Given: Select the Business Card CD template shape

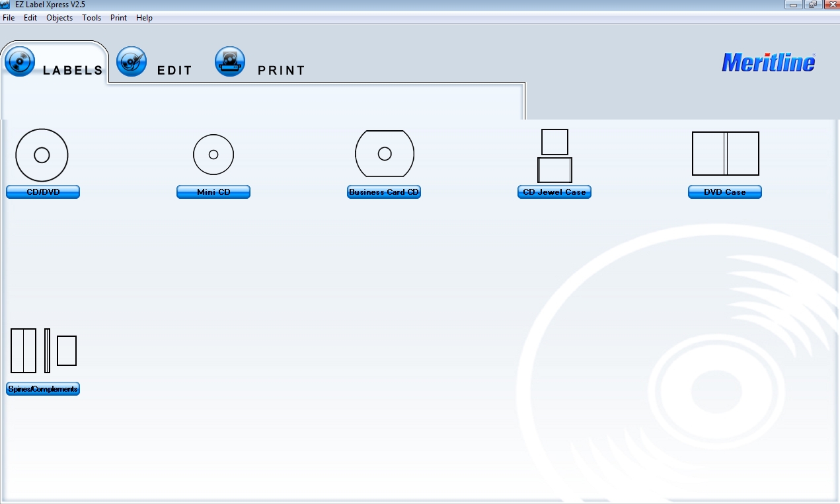Looking at the screenshot, I should 384,153.
